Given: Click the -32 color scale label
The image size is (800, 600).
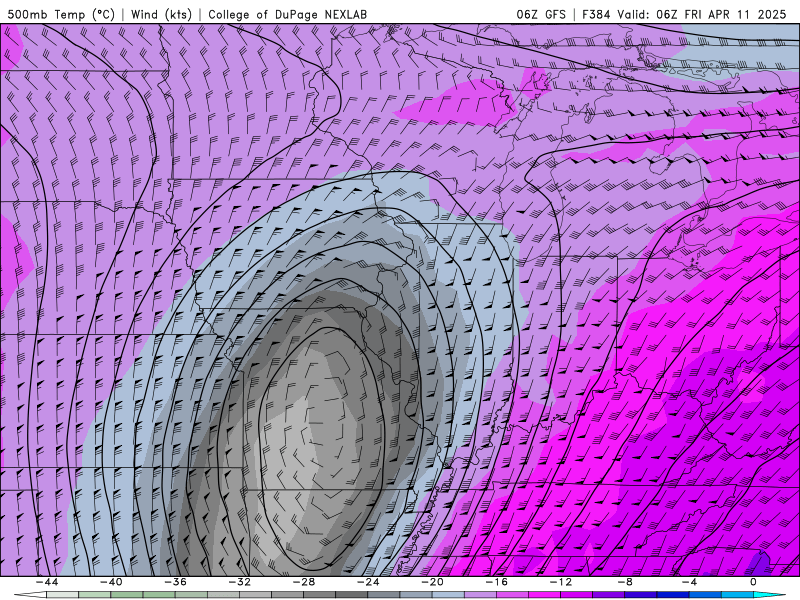Looking at the screenshot, I should (x=240, y=582).
